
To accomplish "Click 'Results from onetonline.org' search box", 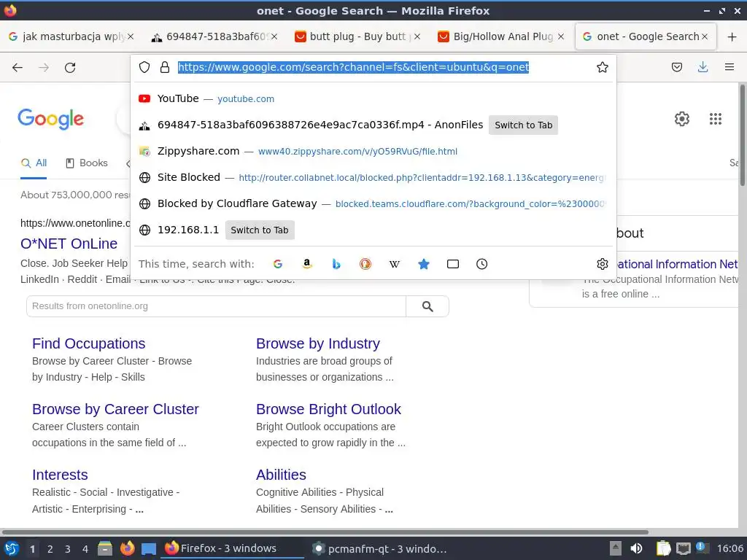I will 216,306.
